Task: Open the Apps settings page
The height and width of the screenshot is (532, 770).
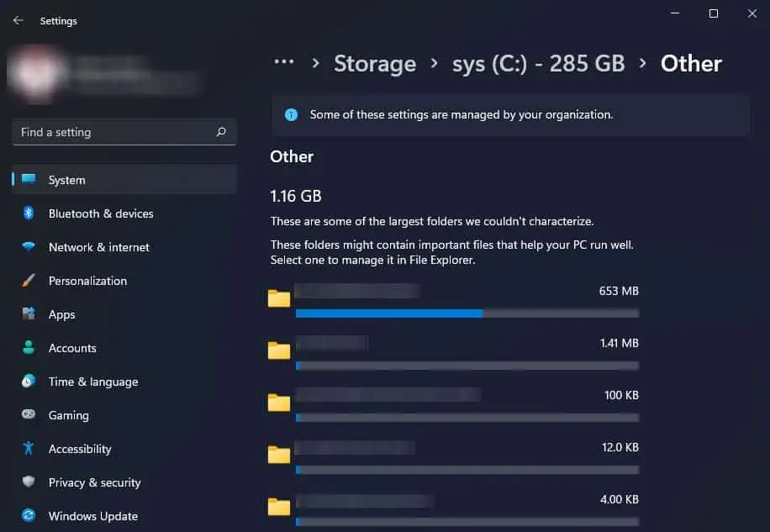Action: point(124,314)
